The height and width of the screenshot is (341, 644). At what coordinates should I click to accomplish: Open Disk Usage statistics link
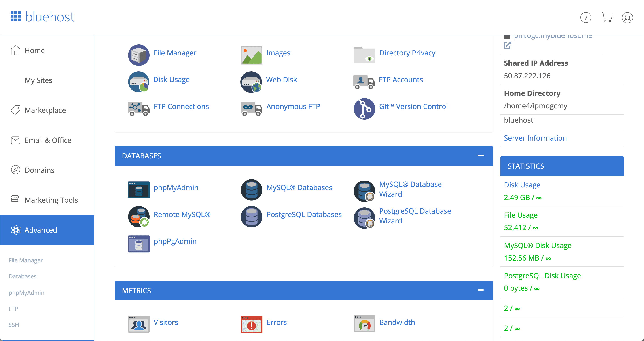click(x=522, y=185)
